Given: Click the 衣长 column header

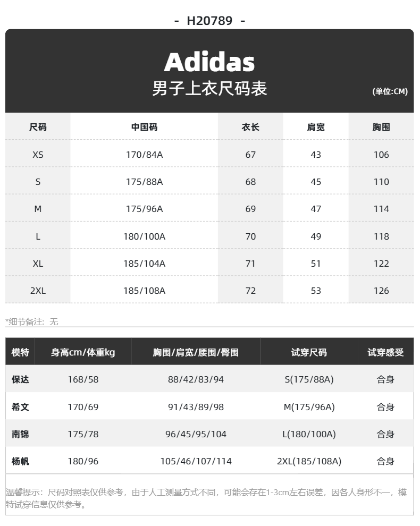Looking at the screenshot, I should click(250, 127).
